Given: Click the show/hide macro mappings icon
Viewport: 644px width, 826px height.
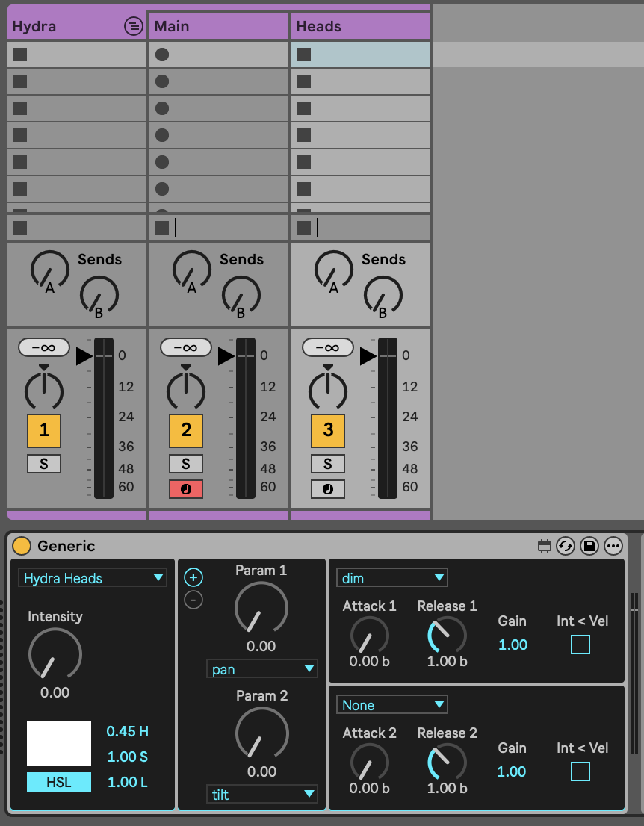Looking at the screenshot, I should tap(545, 547).
